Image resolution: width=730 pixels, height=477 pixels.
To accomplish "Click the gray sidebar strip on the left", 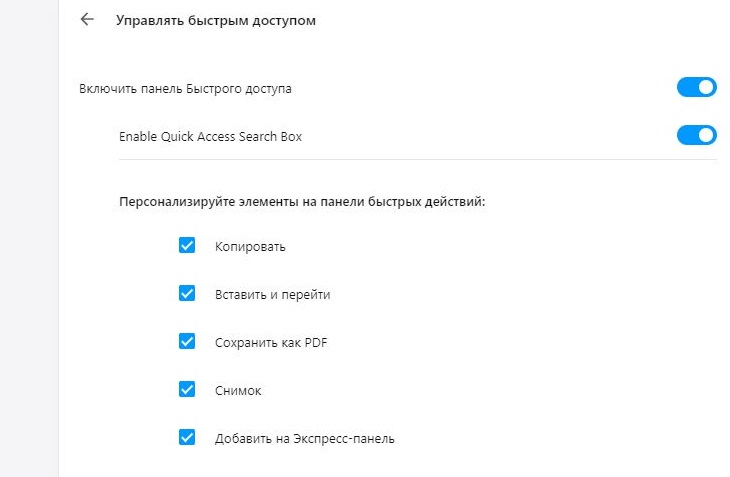I will coord(29,238).
